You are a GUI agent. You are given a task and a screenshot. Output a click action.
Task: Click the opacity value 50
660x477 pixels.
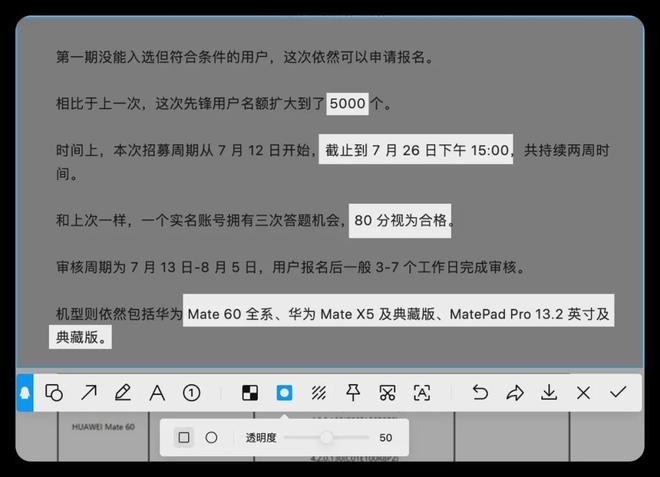386,438
